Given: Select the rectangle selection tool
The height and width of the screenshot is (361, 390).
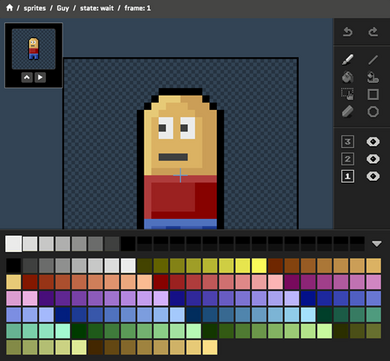Looking at the screenshot, I should pyautogui.click(x=348, y=94).
